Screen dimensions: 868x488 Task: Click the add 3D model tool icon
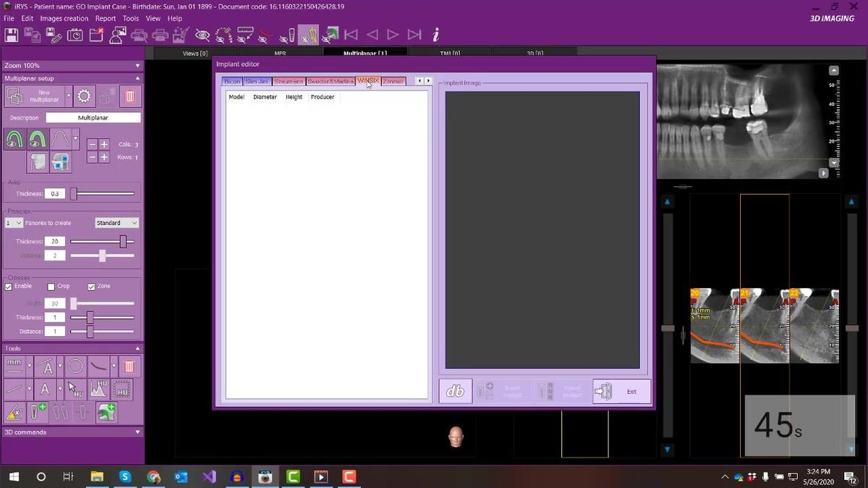pyautogui.click(x=107, y=412)
